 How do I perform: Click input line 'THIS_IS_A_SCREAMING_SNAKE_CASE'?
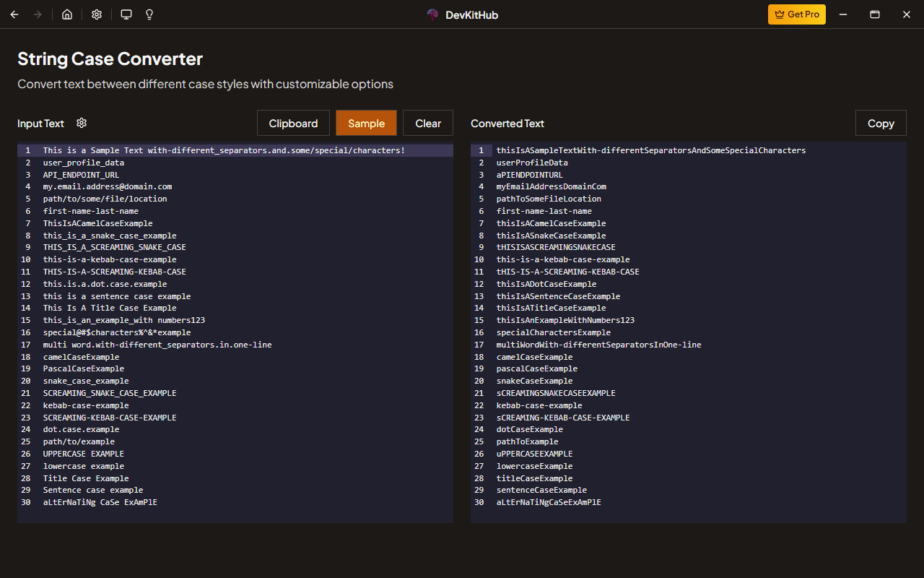tap(115, 247)
